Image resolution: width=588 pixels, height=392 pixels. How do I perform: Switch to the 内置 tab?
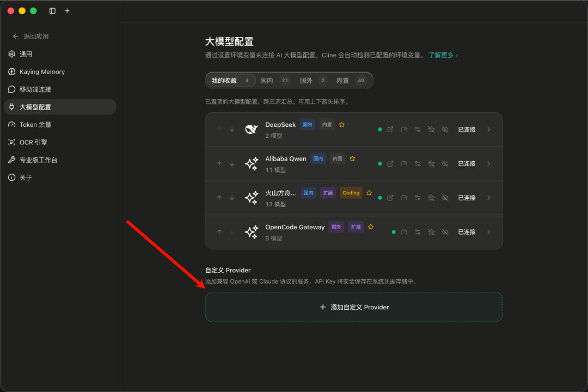pyautogui.click(x=350, y=81)
